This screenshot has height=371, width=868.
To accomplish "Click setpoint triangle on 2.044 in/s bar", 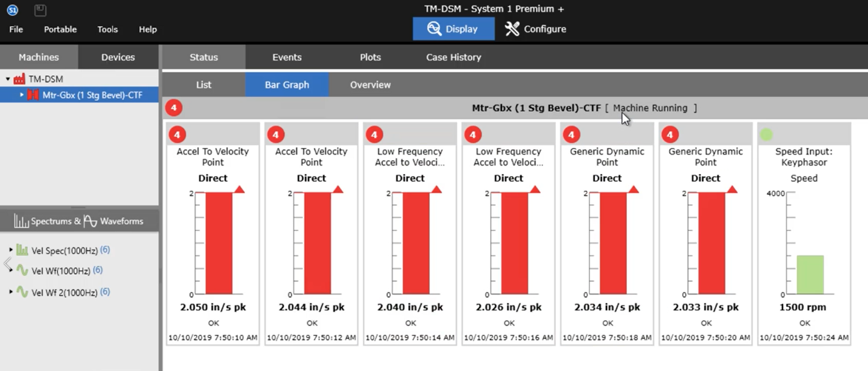I will [338, 189].
